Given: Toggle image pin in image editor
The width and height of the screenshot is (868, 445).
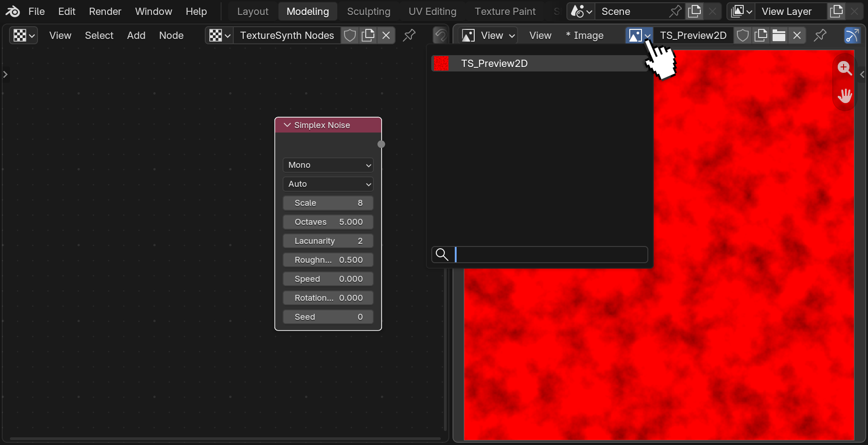Looking at the screenshot, I should (820, 35).
